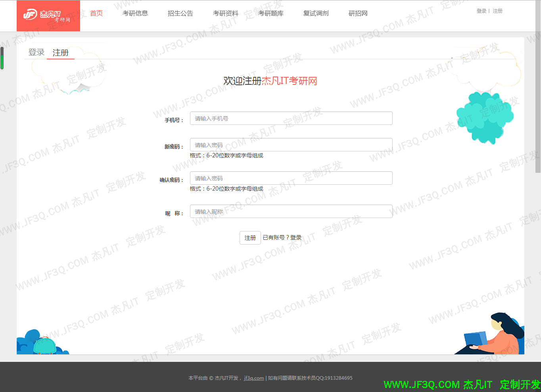Navigate to 复试调剂
The width and height of the screenshot is (541, 392).
(316, 13)
